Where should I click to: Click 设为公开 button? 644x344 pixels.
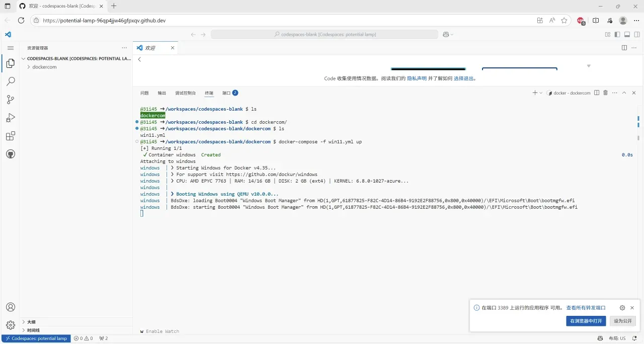tap(622, 321)
